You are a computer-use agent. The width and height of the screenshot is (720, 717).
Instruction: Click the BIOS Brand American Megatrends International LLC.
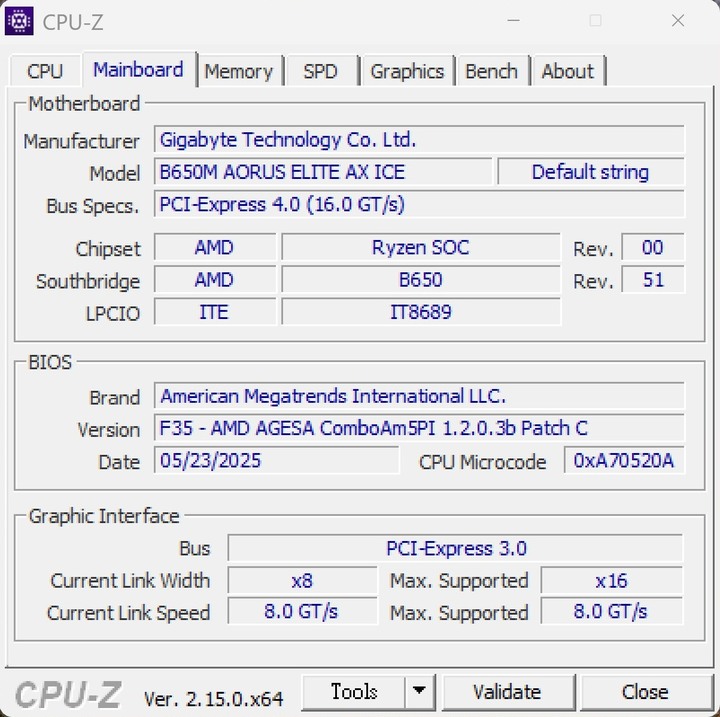tap(419, 396)
